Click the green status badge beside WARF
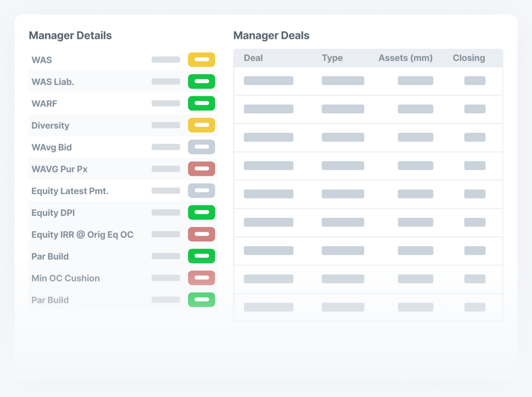Viewport: 532px width, 397px height. pyautogui.click(x=201, y=103)
